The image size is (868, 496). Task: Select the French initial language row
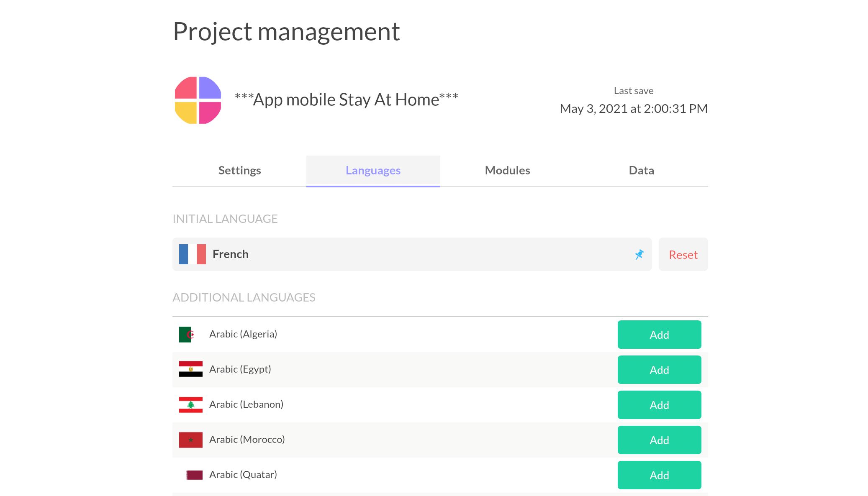(x=412, y=254)
